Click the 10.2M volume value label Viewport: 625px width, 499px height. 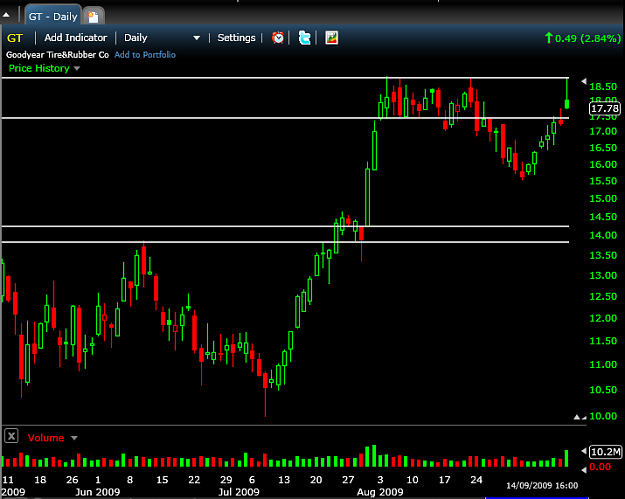click(605, 452)
